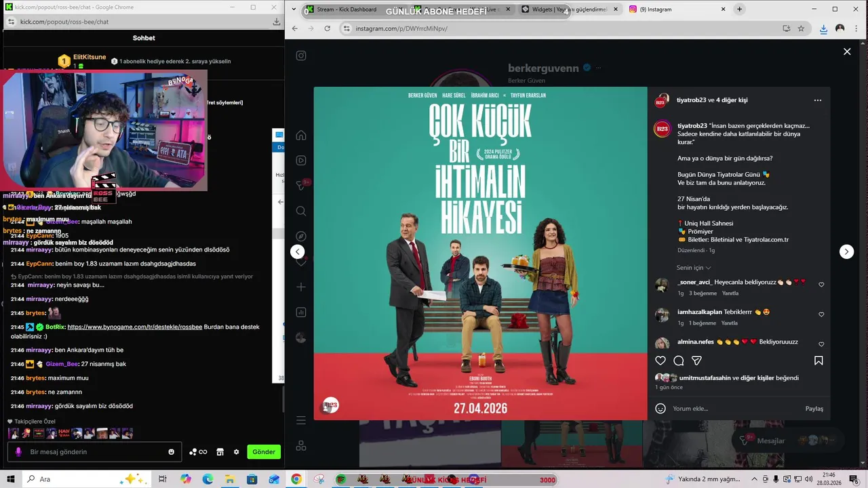Open Chrome downloads icon in Instagram window
Image resolution: width=868 pixels, height=488 pixels.
pos(823,28)
